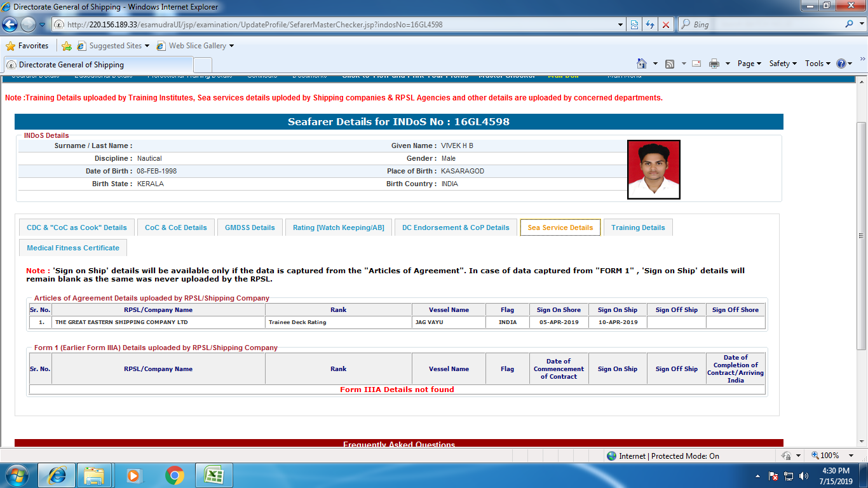Image resolution: width=868 pixels, height=488 pixels.
Task: Select the Medical Fitness Certificate tab
Action: coord(73,248)
